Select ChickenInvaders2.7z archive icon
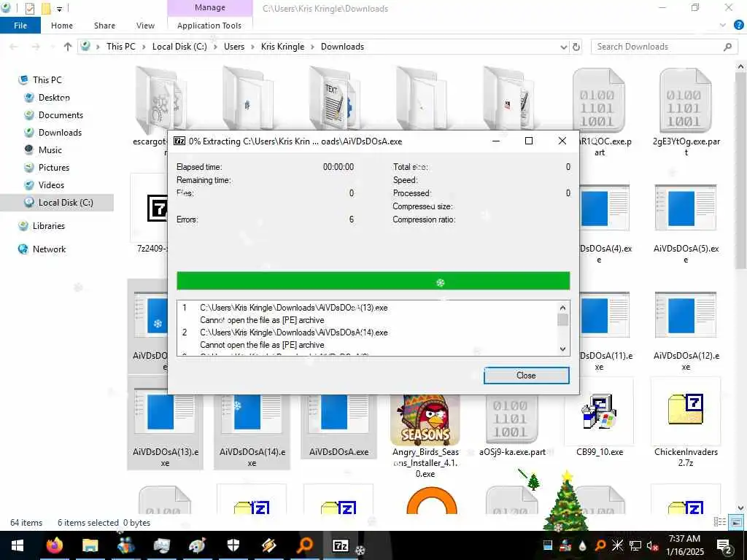This screenshot has height=560, width=747. (686, 410)
